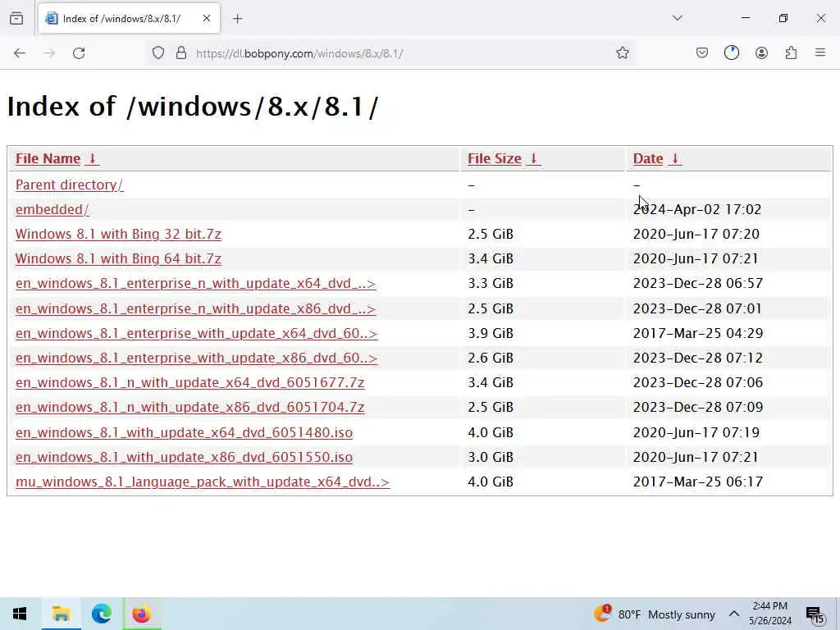
Task: Open File Explorer from the taskbar
Action: (61, 614)
